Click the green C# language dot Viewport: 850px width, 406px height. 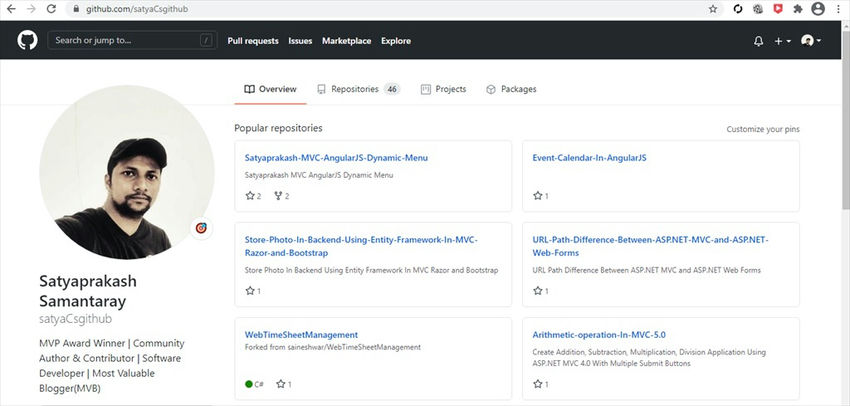[x=249, y=384]
